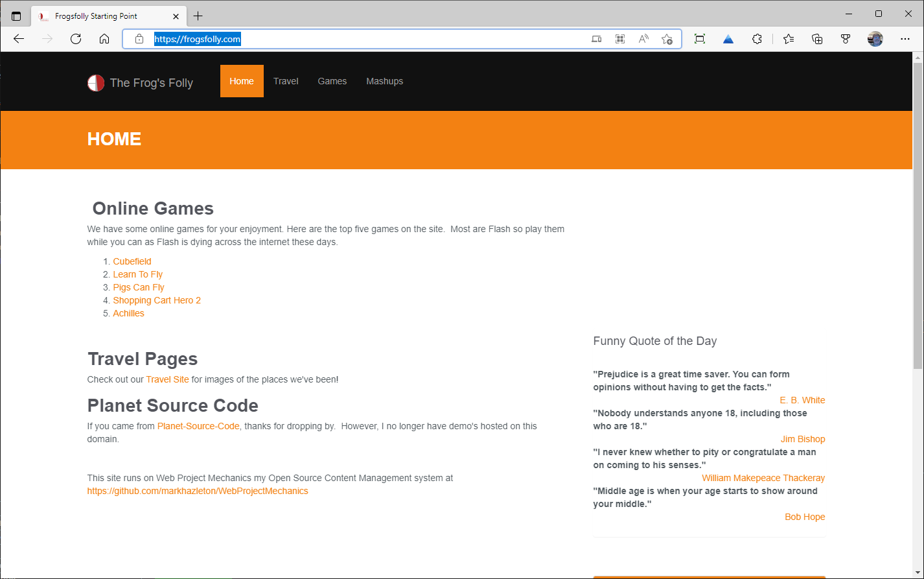The height and width of the screenshot is (579, 924).
Task: Click the site security padlock dropdown
Action: point(139,39)
